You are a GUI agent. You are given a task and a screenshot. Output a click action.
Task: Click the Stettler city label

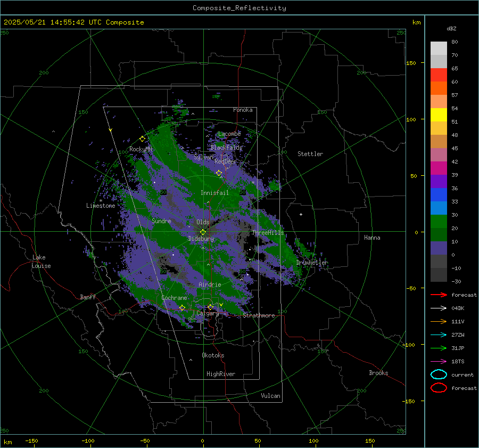310,154
